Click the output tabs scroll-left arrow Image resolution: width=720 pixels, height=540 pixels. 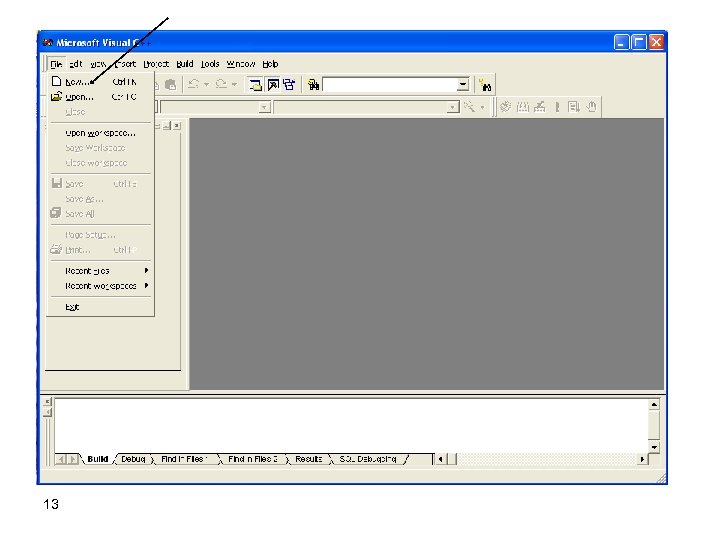[x=62, y=459]
